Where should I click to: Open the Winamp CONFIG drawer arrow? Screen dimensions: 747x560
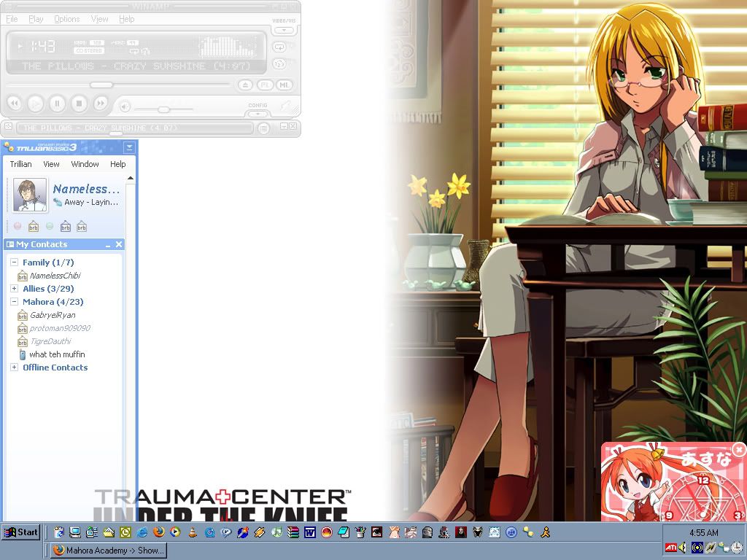[x=258, y=114]
